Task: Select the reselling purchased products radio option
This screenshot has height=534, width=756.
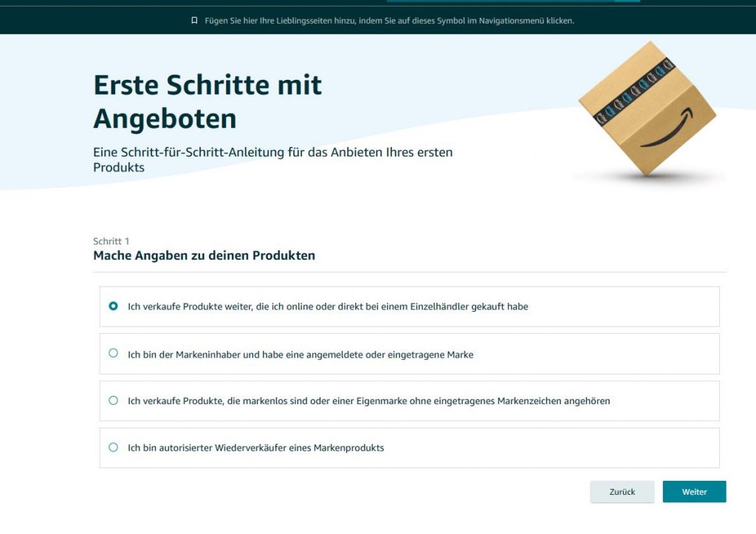Action: tap(113, 306)
